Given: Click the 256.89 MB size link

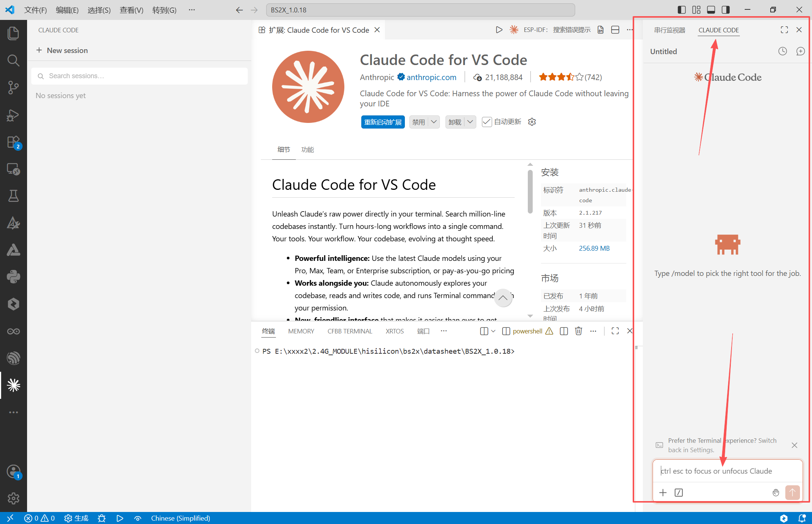Looking at the screenshot, I should tap(594, 248).
